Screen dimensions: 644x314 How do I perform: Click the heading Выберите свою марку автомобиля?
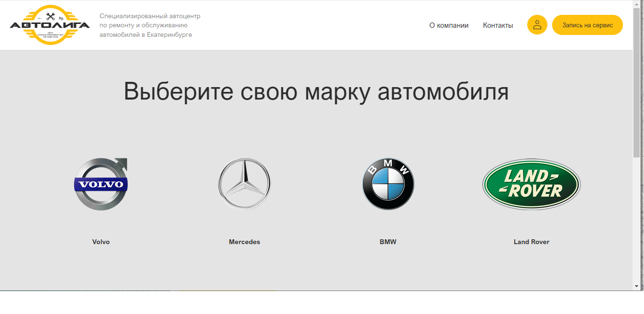(316, 91)
